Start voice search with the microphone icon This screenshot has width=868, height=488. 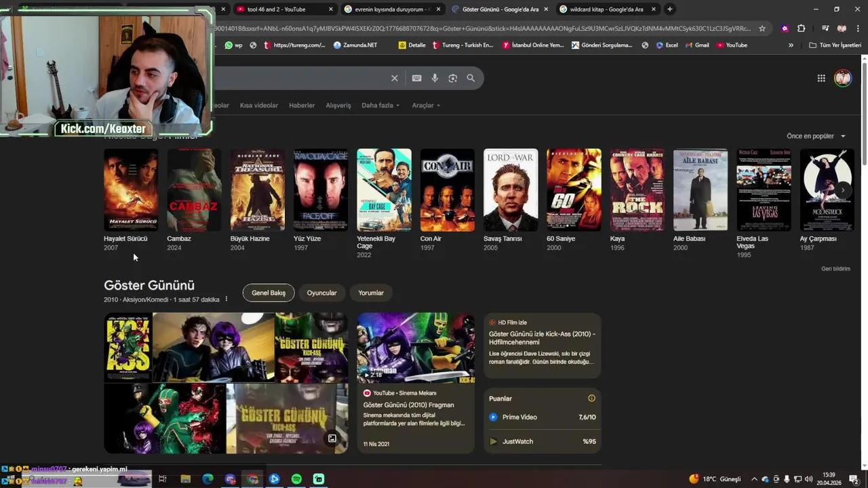coord(435,78)
